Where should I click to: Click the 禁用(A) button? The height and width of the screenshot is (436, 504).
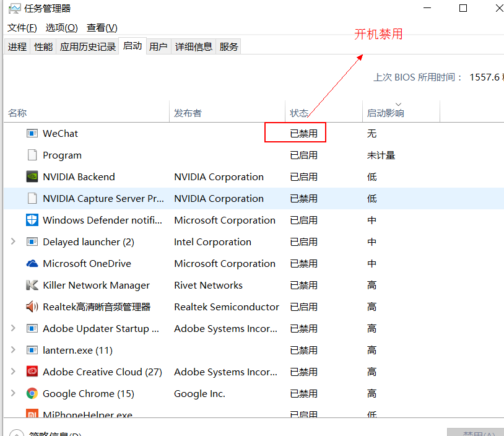476,433
